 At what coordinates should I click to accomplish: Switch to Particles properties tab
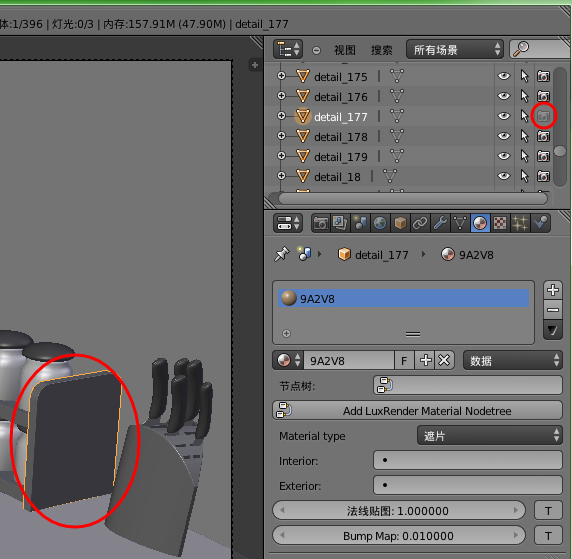coord(520,223)
